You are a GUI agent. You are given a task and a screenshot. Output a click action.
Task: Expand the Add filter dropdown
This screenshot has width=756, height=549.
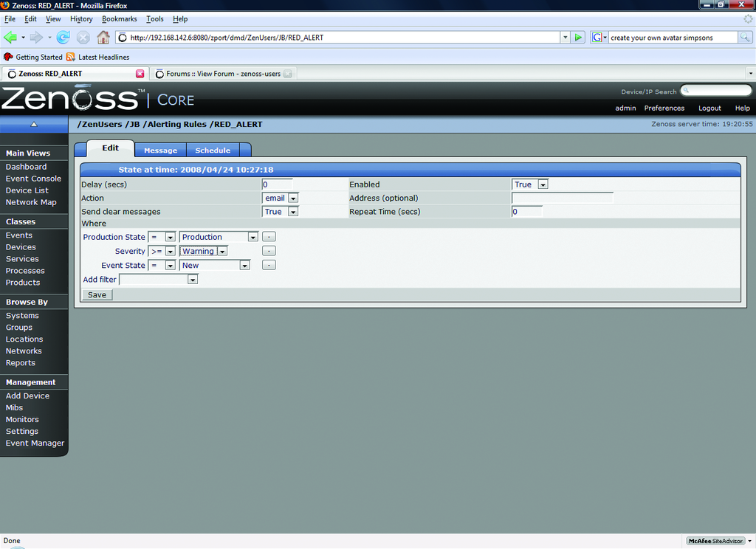(193, 280)
